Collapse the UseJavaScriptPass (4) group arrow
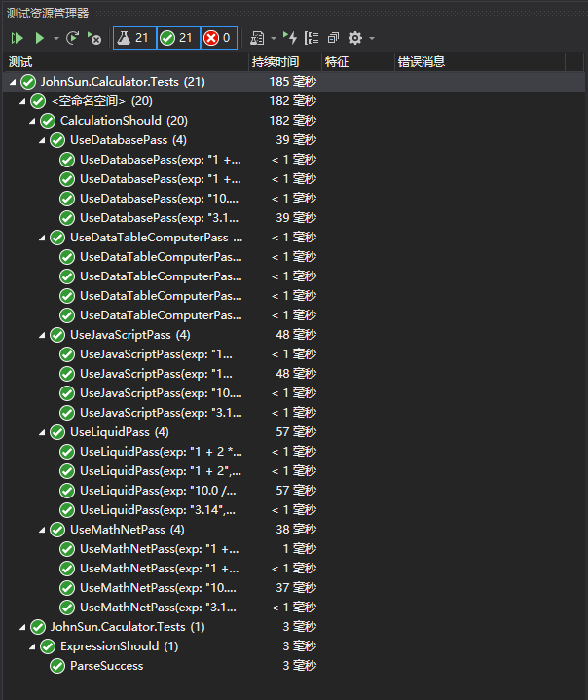 click(42, 335)
